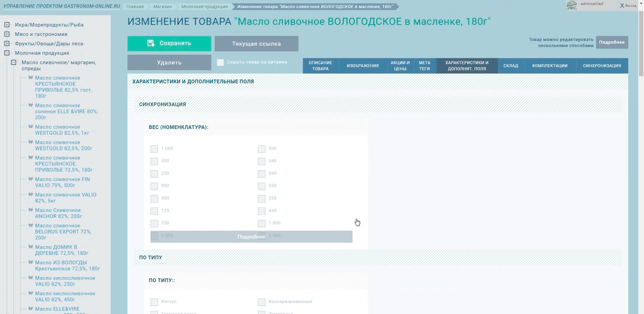Click basket icon beside Масло сливочное WESTGOLD 82,5%, 200г
This screenshot has width=644, height=314.
pyautogui.click(x=31, y=142)
